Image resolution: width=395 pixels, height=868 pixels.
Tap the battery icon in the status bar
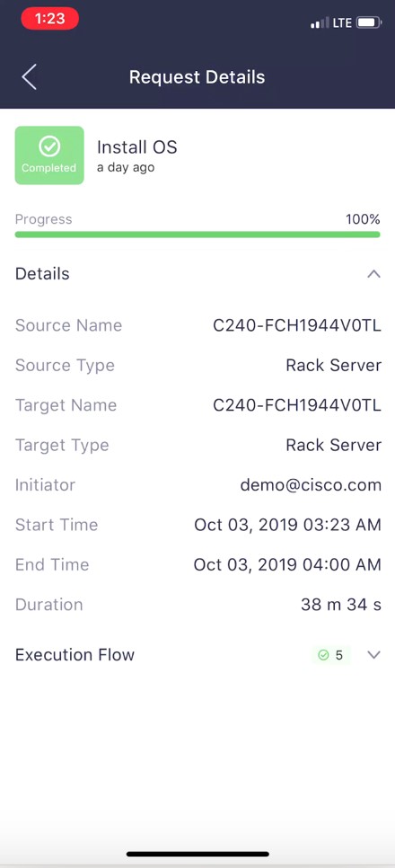pos(369,22)
